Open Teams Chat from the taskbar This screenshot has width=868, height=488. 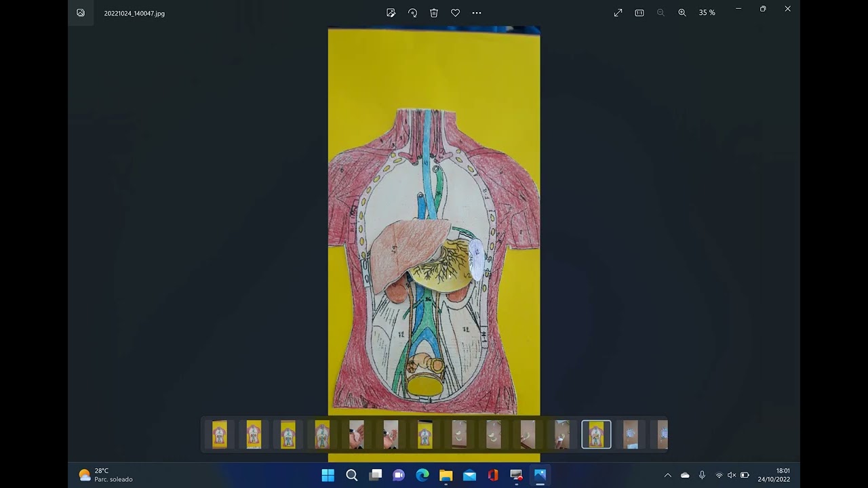click(399, 475)
